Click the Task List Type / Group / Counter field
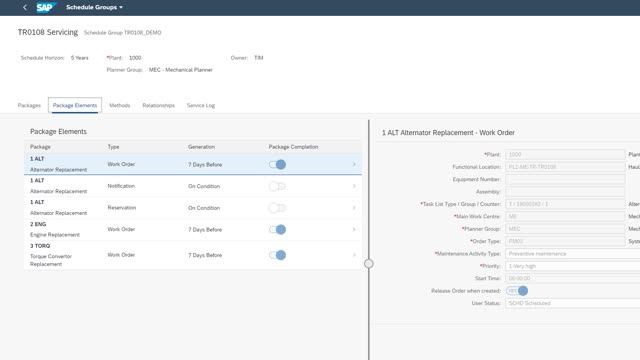Screen dimensions: 640x360 [565, 204]
